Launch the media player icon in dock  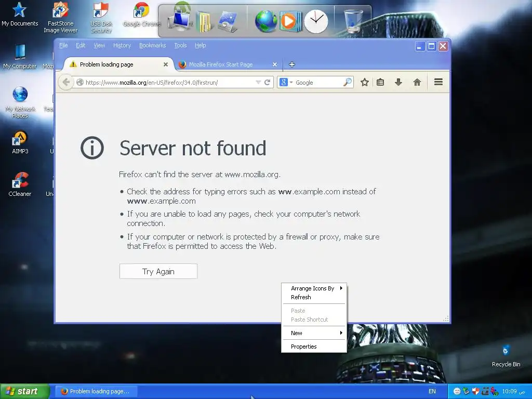click(290, 21)
